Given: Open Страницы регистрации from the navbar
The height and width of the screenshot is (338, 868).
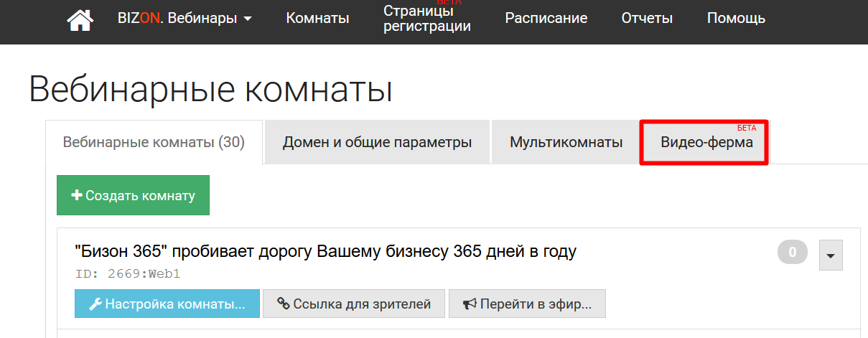Looking at the screenshot, I should (x=426, y=19).
